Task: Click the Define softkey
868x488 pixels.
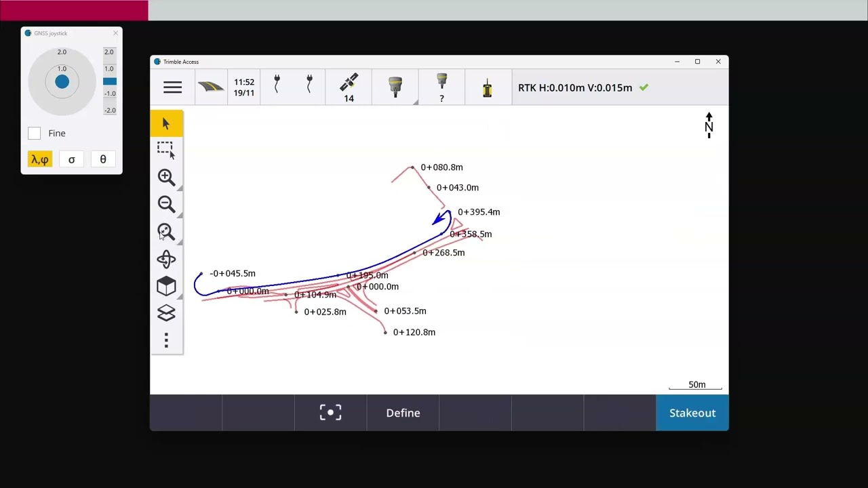Action: pos(403,413)
